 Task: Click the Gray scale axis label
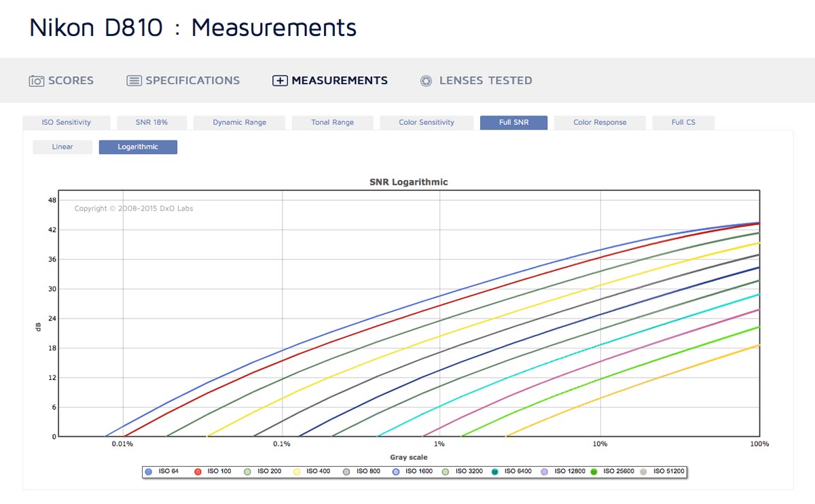click(x=409, y=457)
